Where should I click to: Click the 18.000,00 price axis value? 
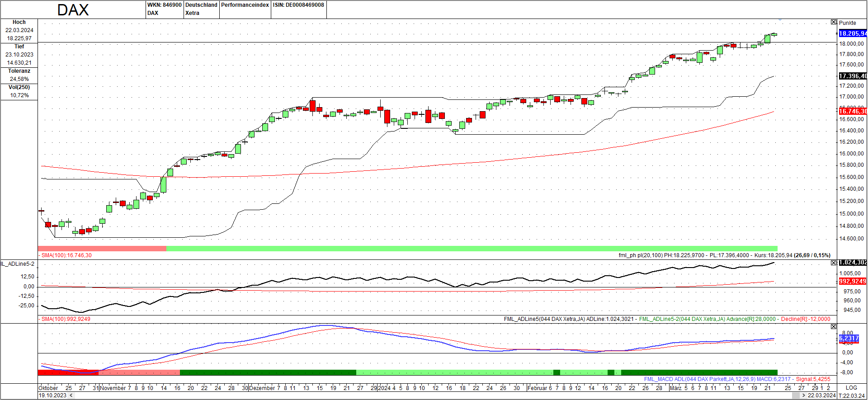pyautogui.click(x=851, y=44)
